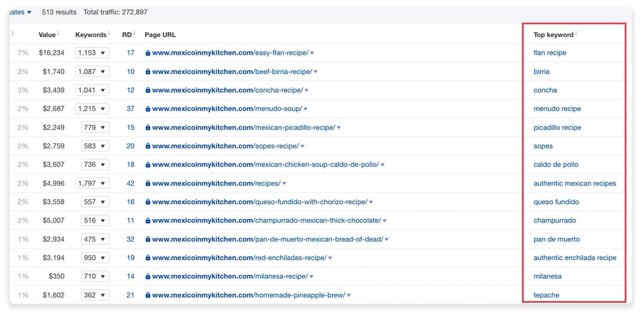
Task: Click the 'champurrado' top keyword
Action: [555, 220]
